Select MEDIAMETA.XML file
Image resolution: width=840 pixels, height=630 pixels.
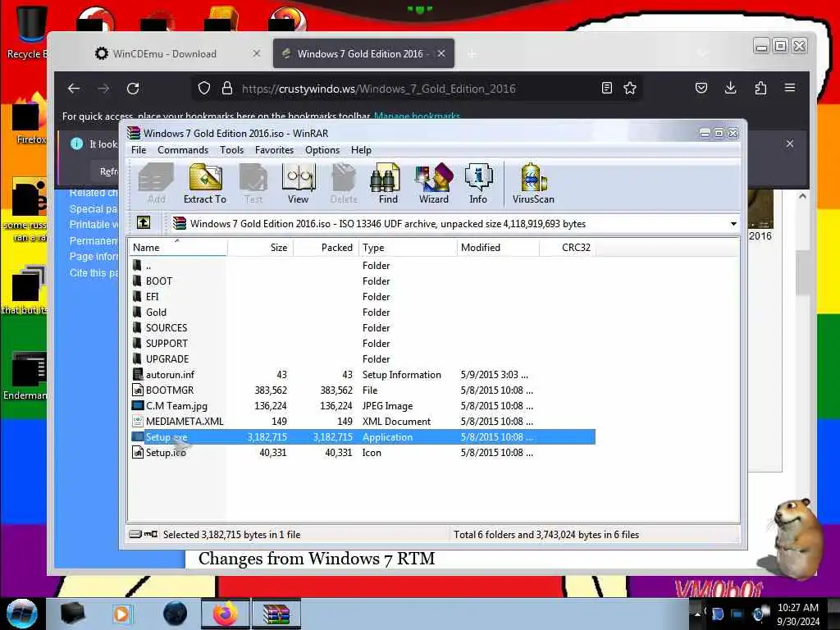pos(363,421)
